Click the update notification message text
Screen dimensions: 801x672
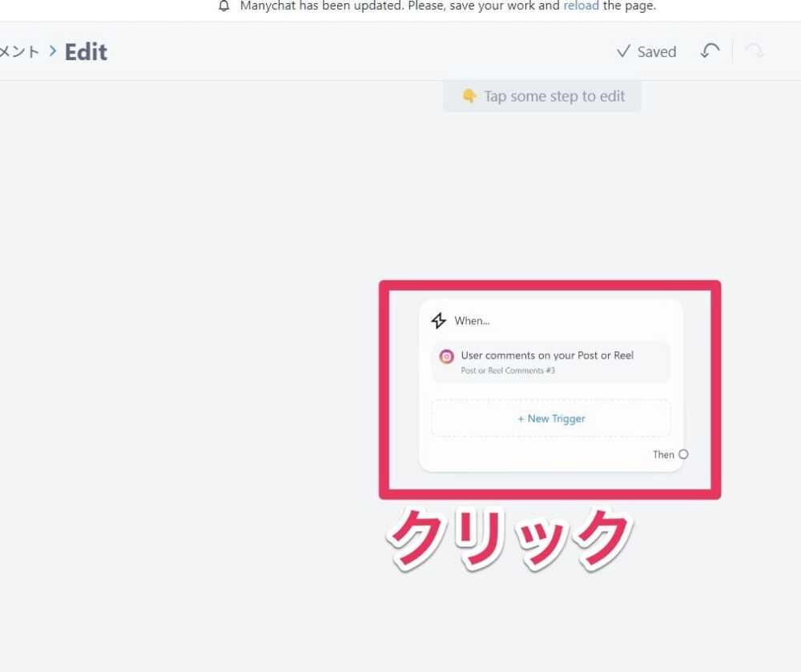tap(400, 6)
